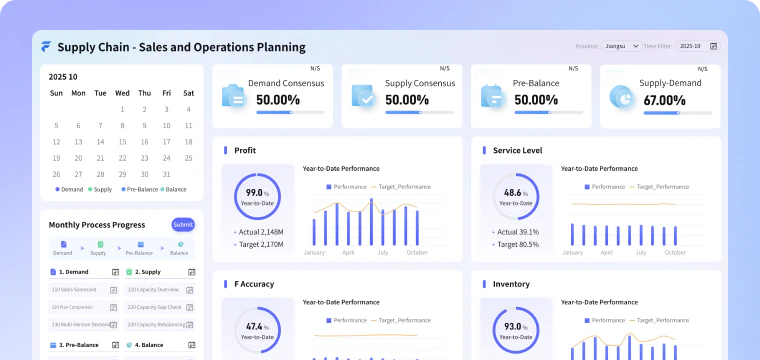This screenshot has width=760, height=360.
Task: Toggle Performance legend in Profit chart
Action: (347, 187)
